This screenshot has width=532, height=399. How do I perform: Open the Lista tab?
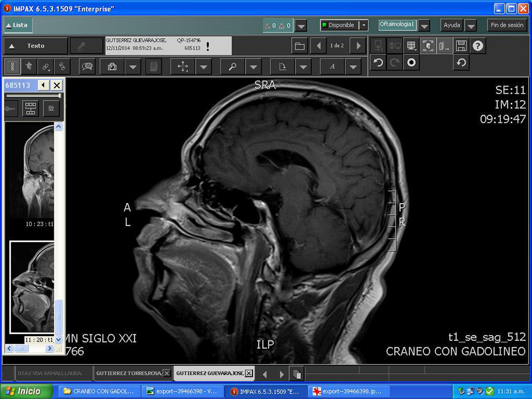pos(17,25)
